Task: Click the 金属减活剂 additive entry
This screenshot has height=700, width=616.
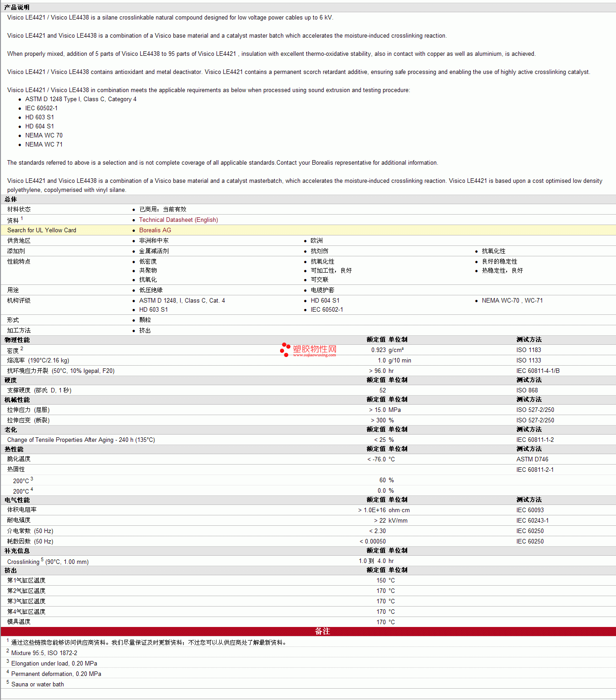Action: click(154, 251)
